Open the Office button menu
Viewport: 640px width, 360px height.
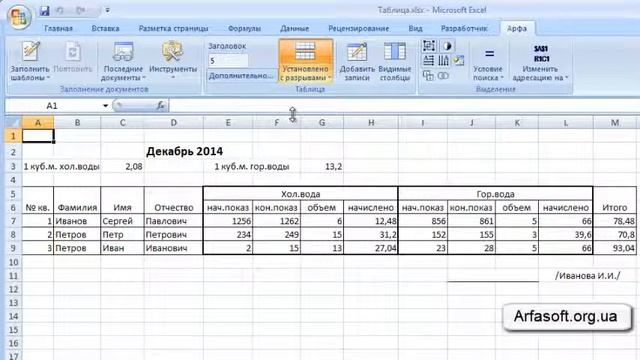[18, 16]
